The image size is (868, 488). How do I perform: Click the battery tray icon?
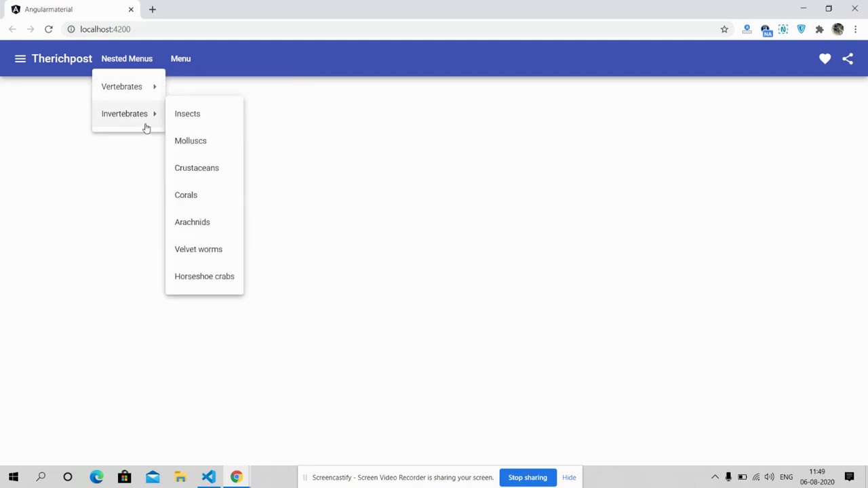pos(743,477)
